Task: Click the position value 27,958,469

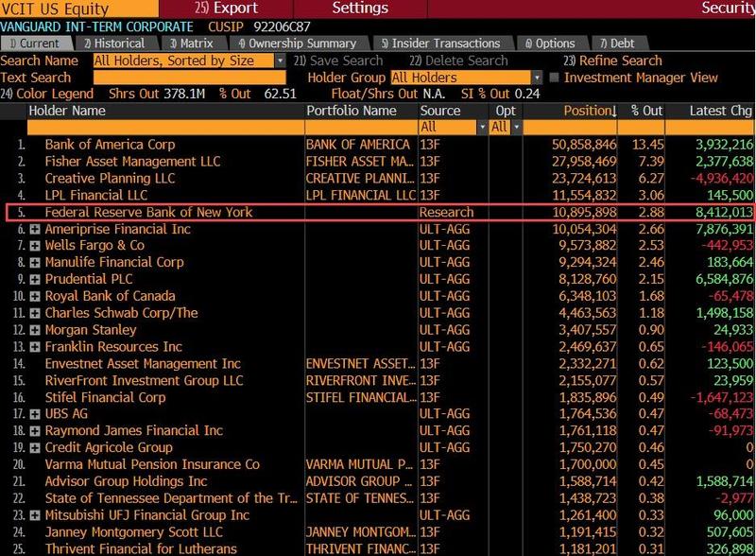Action: click(x=584, y=162)
